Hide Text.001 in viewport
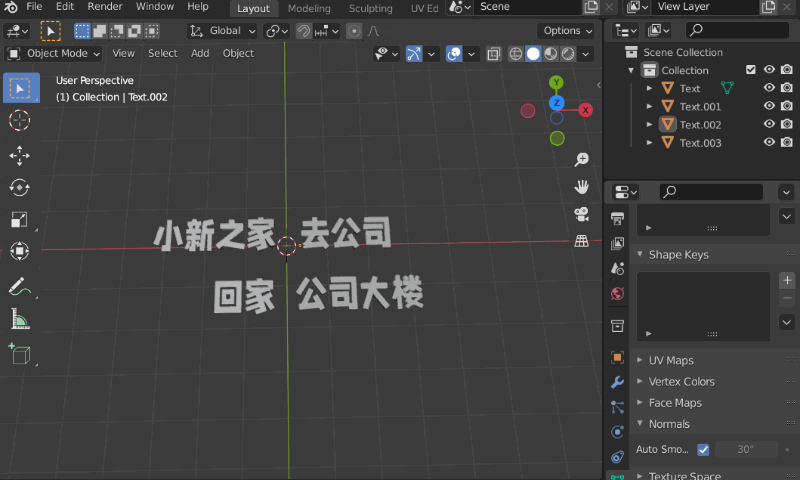 tap(769, 106)
